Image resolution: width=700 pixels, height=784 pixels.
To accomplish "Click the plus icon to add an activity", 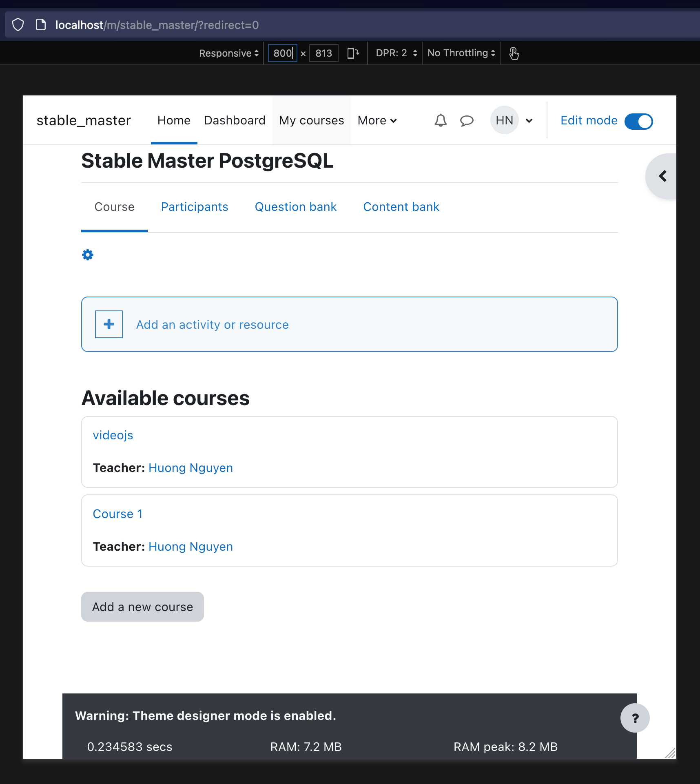I will pyautogui.click(x=109, y=324).
